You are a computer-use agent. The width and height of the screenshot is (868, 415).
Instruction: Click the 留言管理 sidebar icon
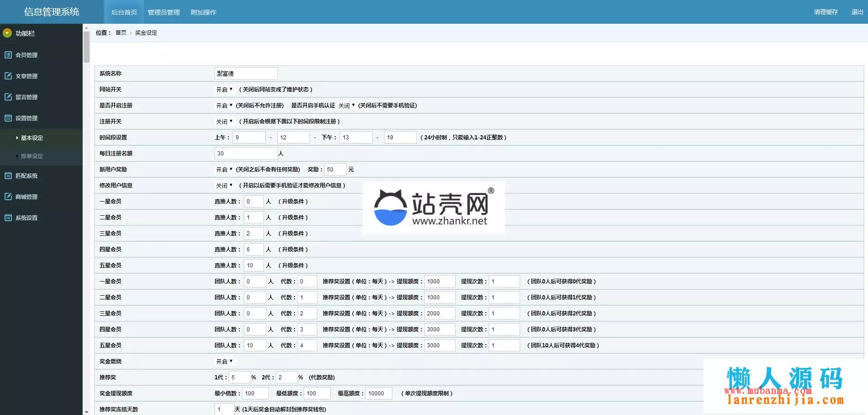point(8,97)
